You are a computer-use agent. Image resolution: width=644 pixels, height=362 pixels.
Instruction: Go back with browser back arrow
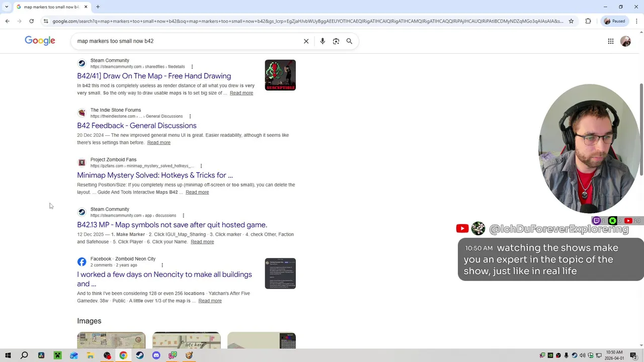(7, 21)
